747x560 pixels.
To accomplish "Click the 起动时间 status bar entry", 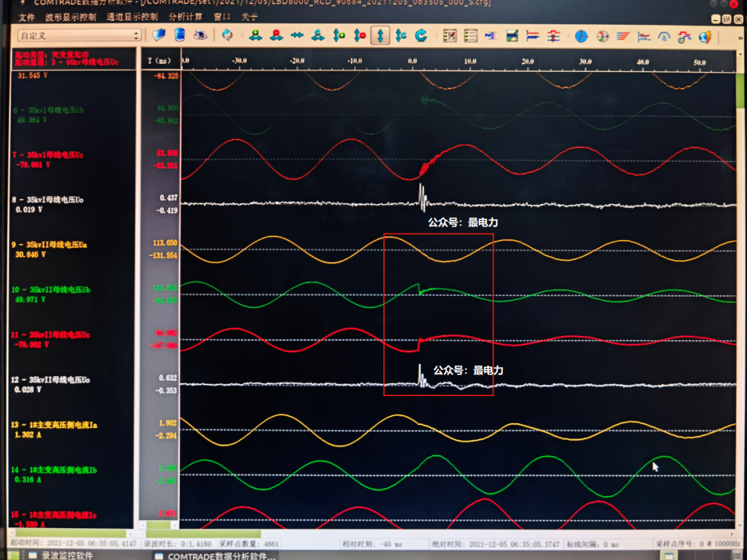I will coord(74,543).
